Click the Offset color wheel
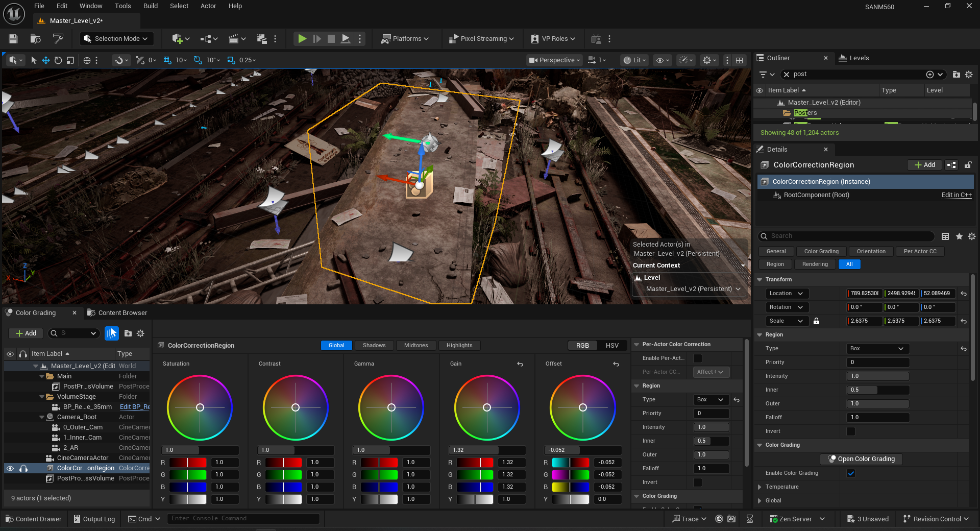The image size is (980, 531). pos(582,407)
